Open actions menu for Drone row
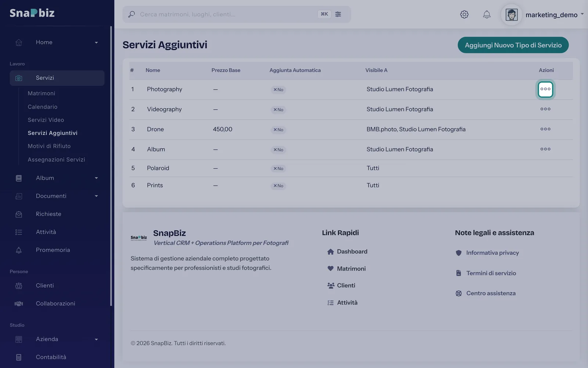The image size is (588, 368). [x=545, y=129]
